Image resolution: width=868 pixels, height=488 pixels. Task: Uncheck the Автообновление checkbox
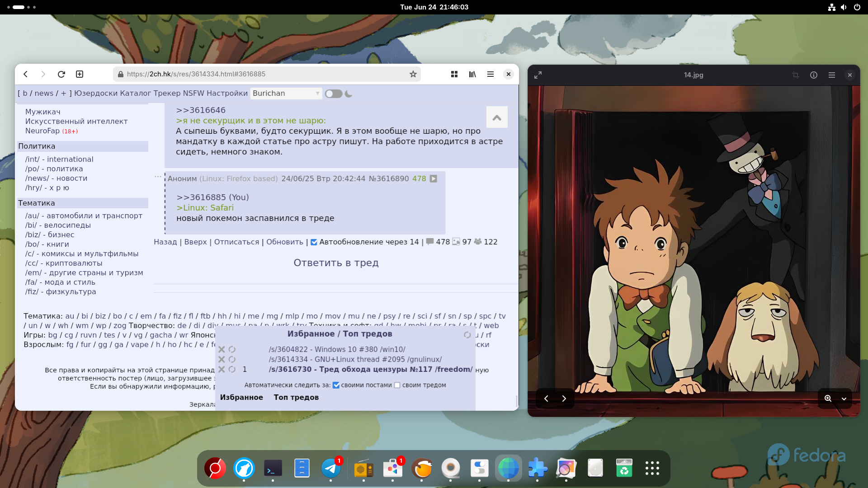pyautogui.click(x=314, y=242)
